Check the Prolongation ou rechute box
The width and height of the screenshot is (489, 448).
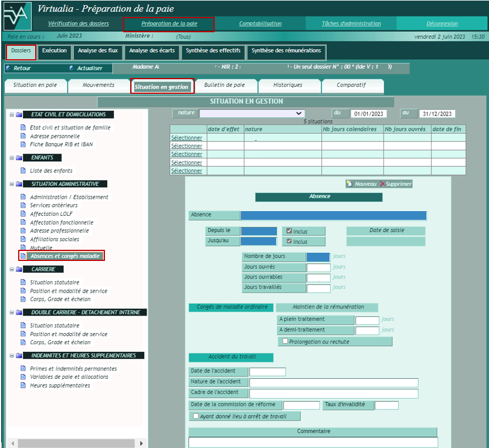tap(285, 341)
